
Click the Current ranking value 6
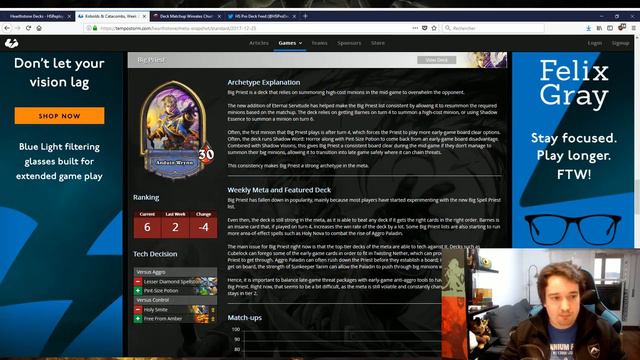click(147, 227)
